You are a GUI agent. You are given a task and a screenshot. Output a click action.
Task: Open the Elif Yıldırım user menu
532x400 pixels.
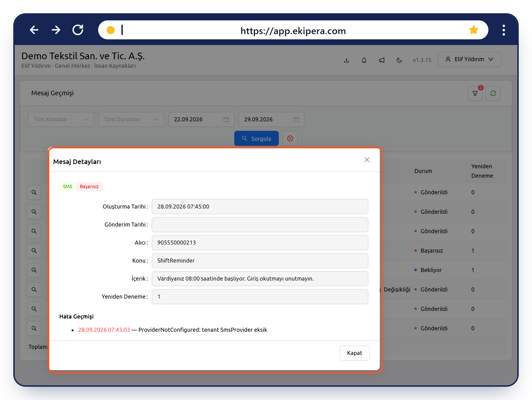click(469, 59)
